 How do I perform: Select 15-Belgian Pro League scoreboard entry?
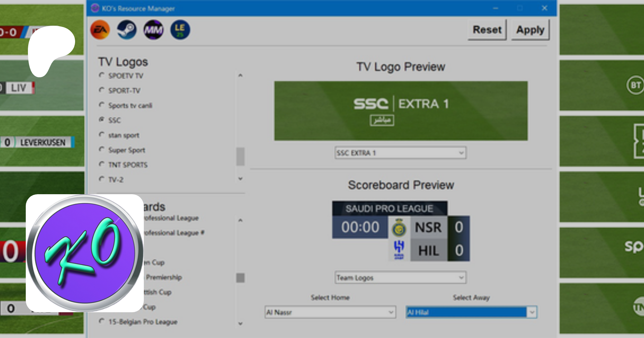coord(102,321)
